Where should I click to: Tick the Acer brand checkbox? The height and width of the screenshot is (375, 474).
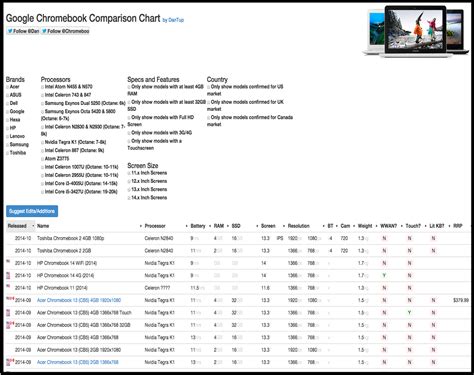[x=7, y=87]
